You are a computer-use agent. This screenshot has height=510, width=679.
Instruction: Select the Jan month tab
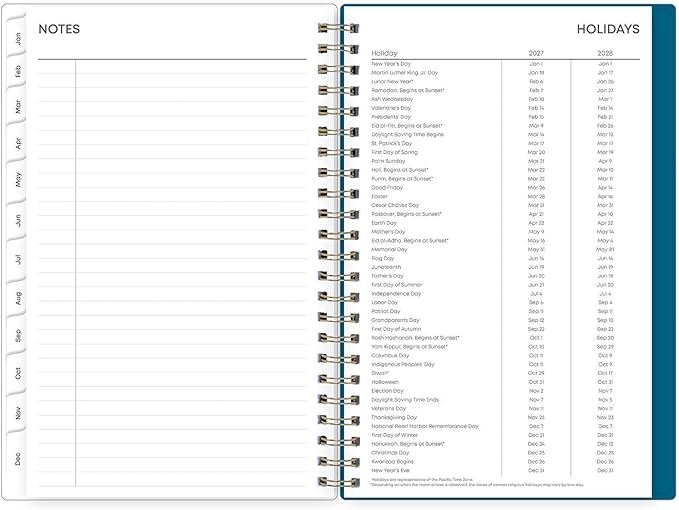[x=16, y=37]
